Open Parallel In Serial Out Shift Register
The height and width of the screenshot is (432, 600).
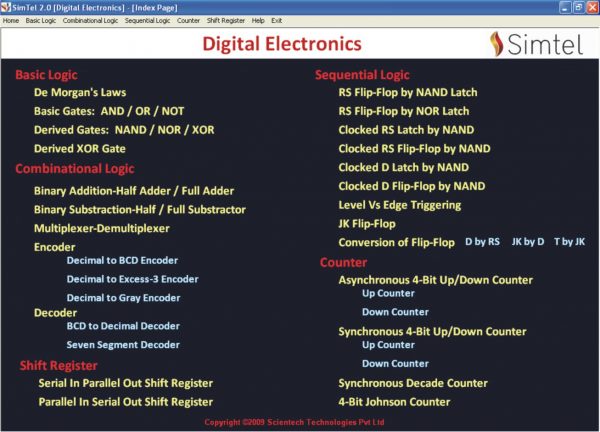coord(126,402)
